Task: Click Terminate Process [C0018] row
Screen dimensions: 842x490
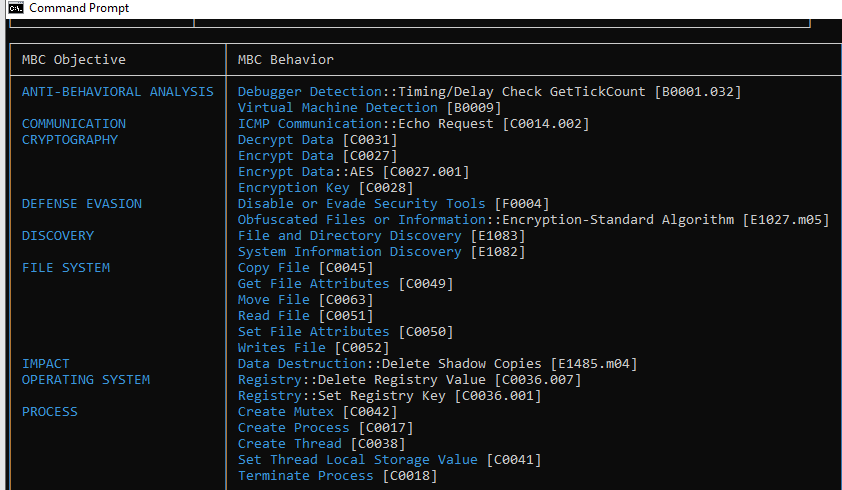Action: (337, 476)
